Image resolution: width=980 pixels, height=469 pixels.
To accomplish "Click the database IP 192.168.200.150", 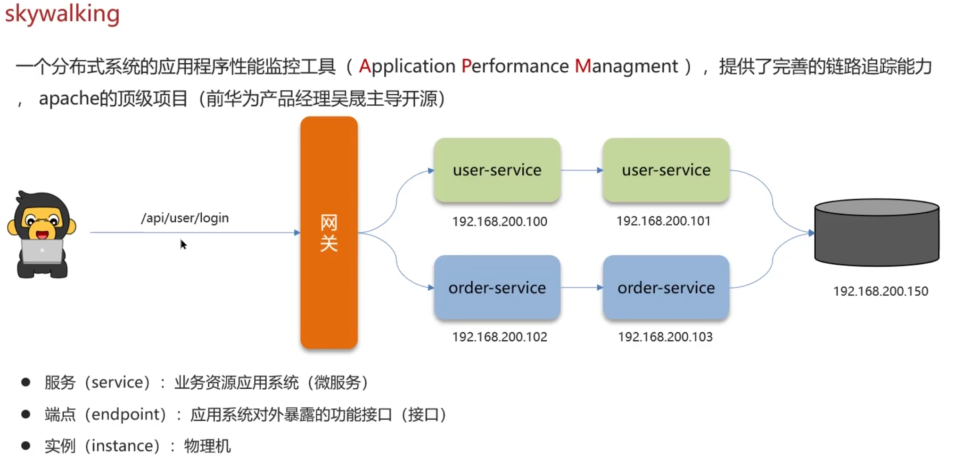I will [881, 291].
